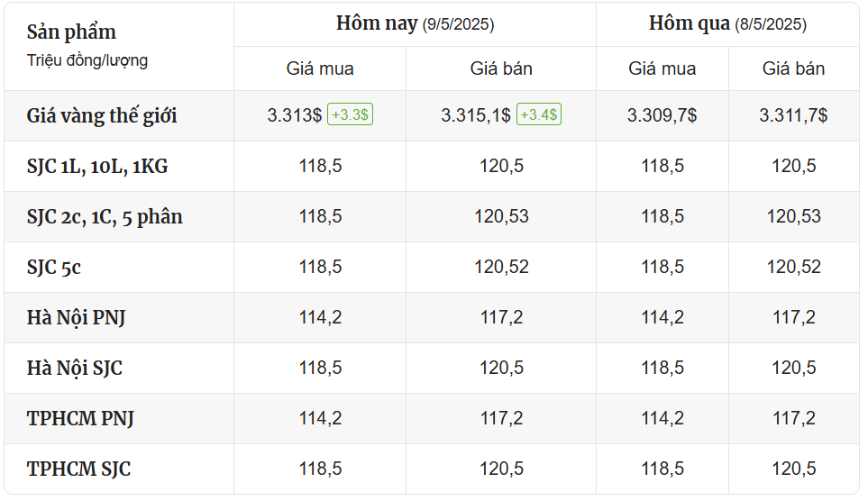The image size is (868, 501).
Task: Click Giá mua header under Hôm nay
Action: pos(320,68)
